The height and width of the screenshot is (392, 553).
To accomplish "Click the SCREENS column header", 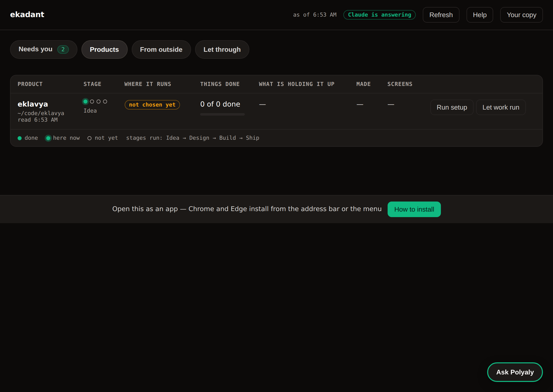I will point(400,84).
